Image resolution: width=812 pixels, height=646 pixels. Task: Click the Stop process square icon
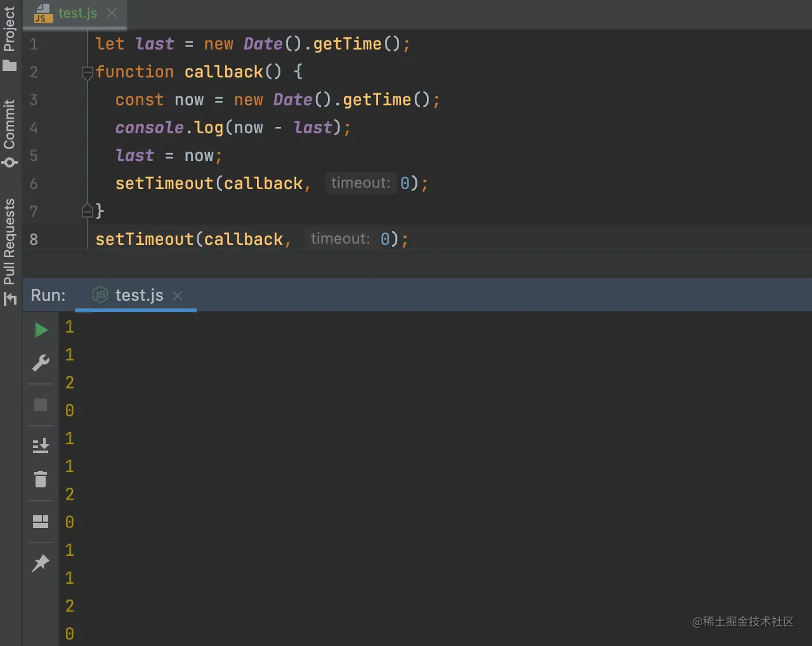tap(41, 405)
